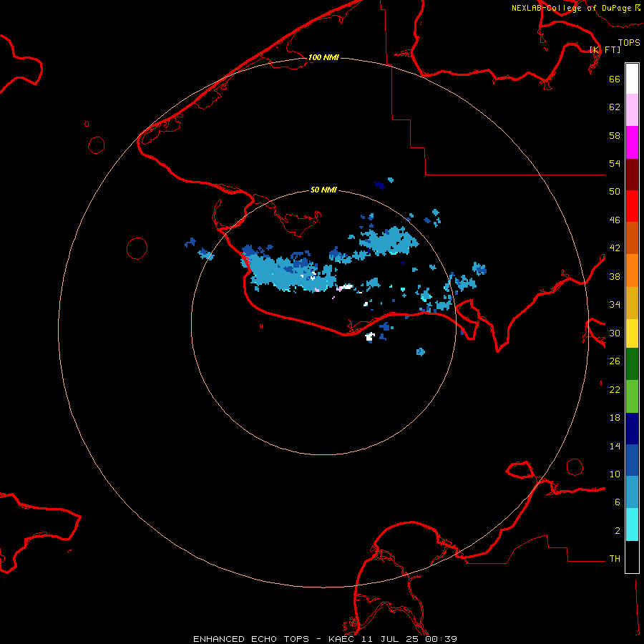The width and height of the screenshot is (644, 644).
Task: Click the light pink 62 kft swatch
Action: click(x=632, y=110)
